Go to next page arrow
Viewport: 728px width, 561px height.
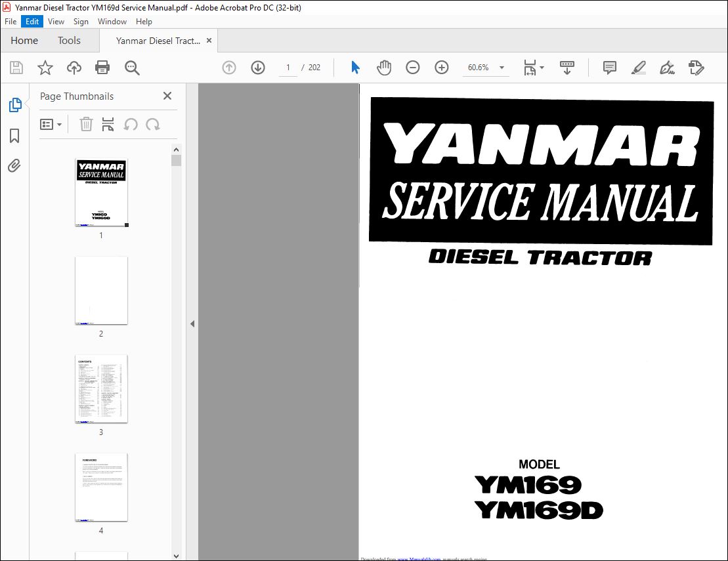pyautogui.click(x=258, y=68)
